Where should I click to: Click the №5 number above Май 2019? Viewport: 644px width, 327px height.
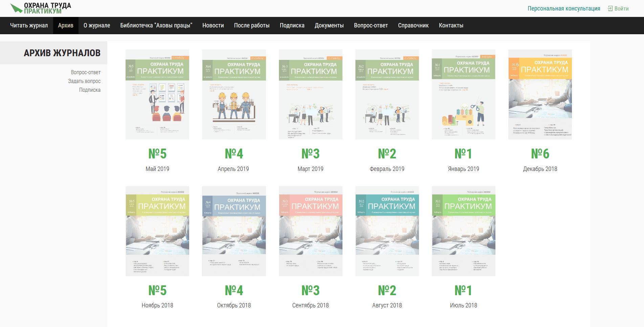click(x=157, y=154)
